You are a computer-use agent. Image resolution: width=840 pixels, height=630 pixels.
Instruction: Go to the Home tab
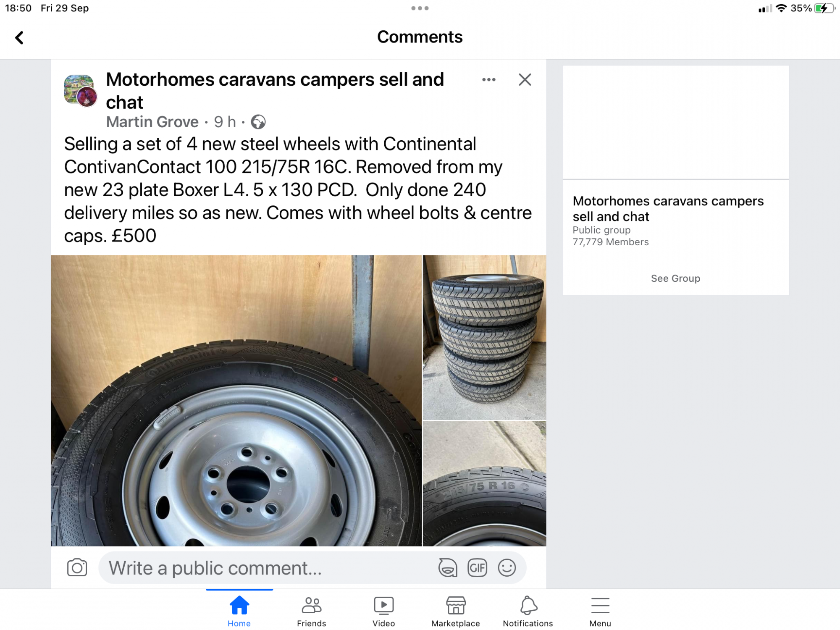point(239,611)
